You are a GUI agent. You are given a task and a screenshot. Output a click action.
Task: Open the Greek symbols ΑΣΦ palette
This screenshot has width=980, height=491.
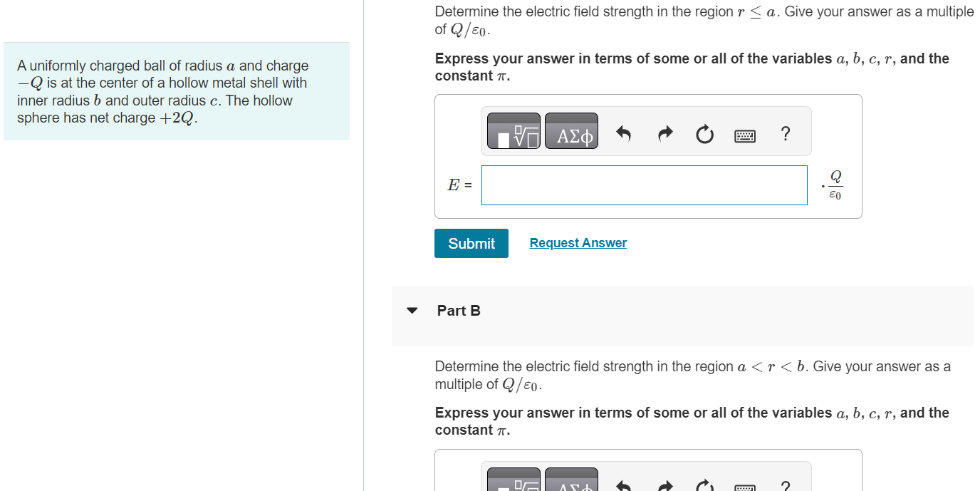tap(570, 130)
